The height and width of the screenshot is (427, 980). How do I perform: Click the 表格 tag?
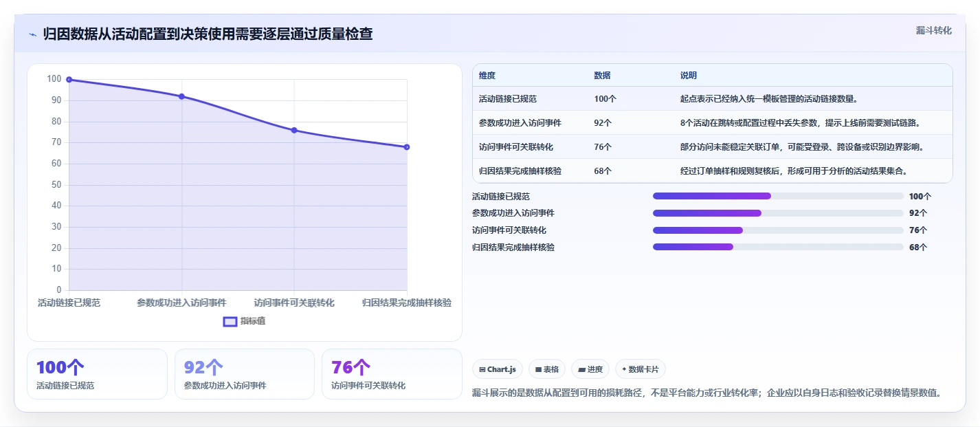point(547,369)
